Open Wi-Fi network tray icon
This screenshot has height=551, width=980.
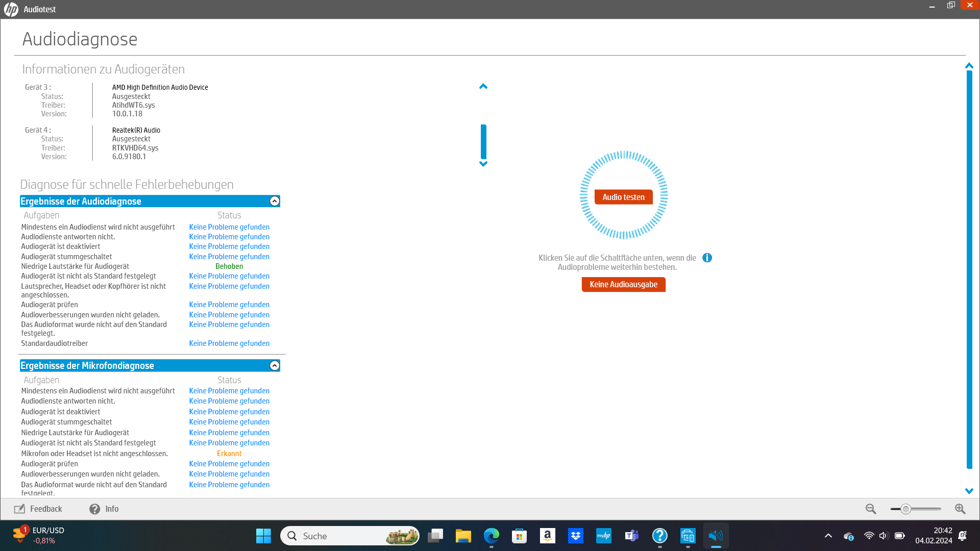[869, 536]
